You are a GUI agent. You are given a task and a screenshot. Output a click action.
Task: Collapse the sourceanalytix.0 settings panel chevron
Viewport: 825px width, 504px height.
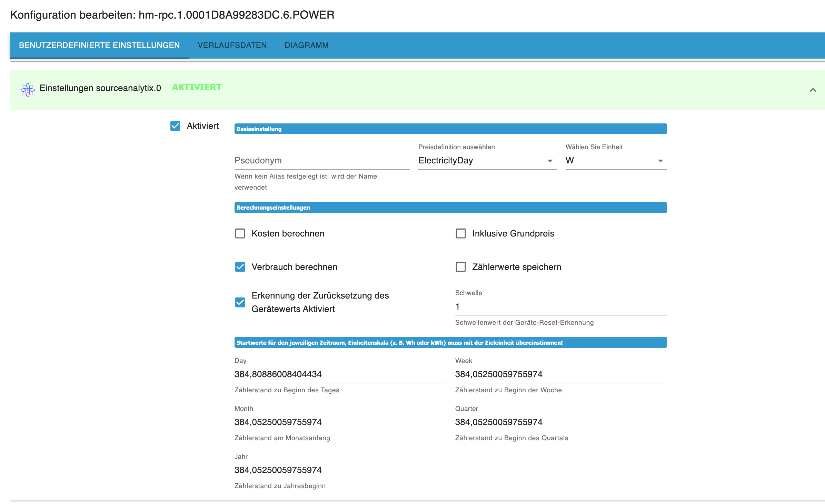click(x=813, y=90)
